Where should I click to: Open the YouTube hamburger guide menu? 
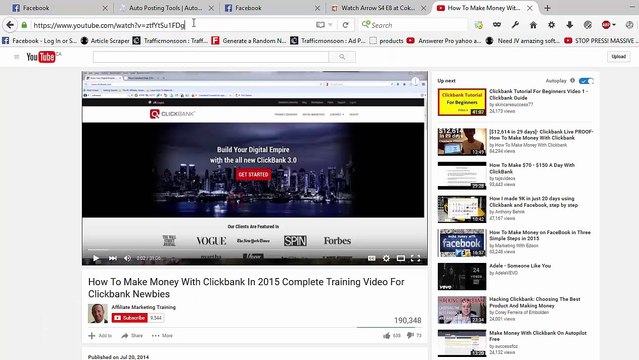16,57
